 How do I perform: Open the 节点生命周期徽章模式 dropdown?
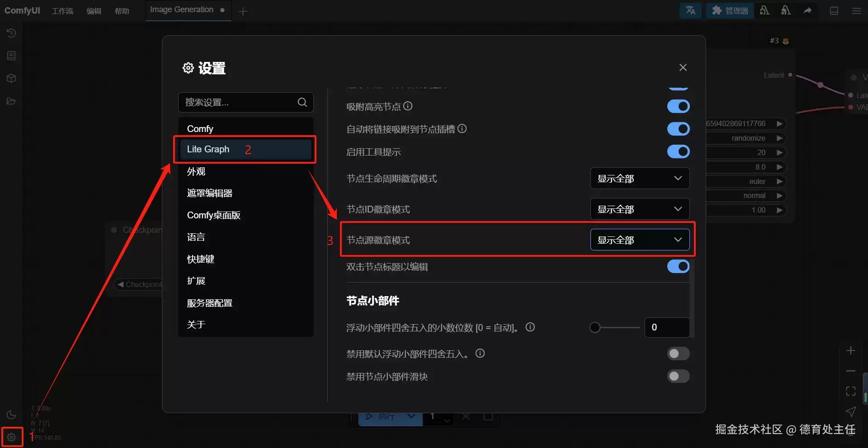pyautogui.click(x=640, y=178)
